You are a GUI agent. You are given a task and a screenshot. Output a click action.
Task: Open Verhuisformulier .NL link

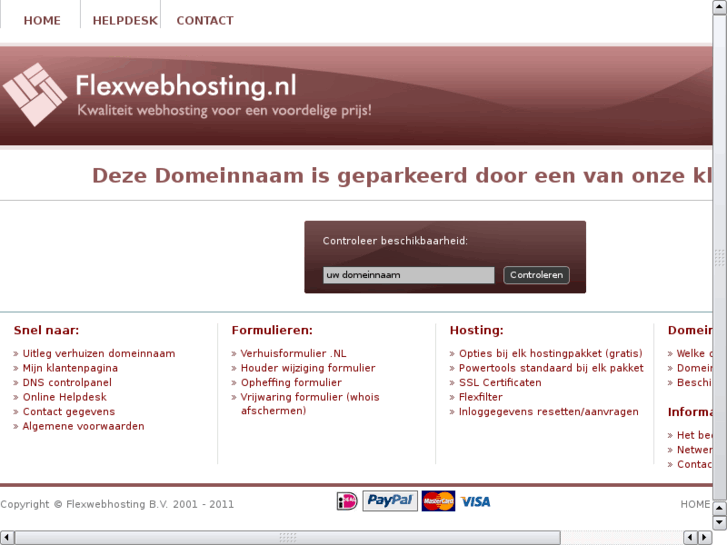pyautogui.click(x=293, y=353)
